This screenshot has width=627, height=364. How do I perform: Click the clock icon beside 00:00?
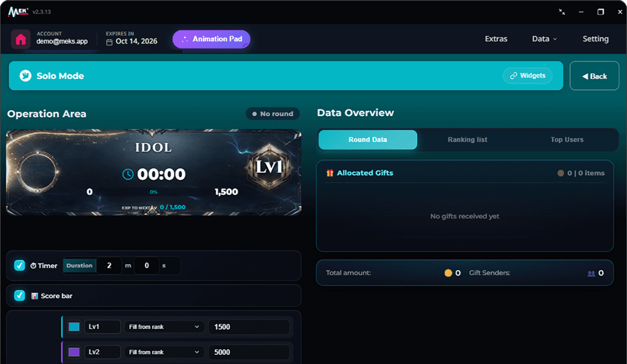[x=128, y=174]
